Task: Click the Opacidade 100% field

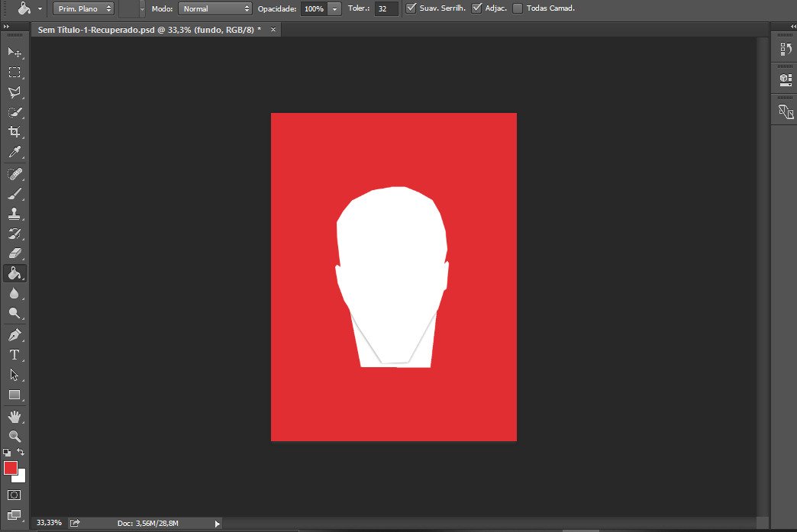Action: 314,8
